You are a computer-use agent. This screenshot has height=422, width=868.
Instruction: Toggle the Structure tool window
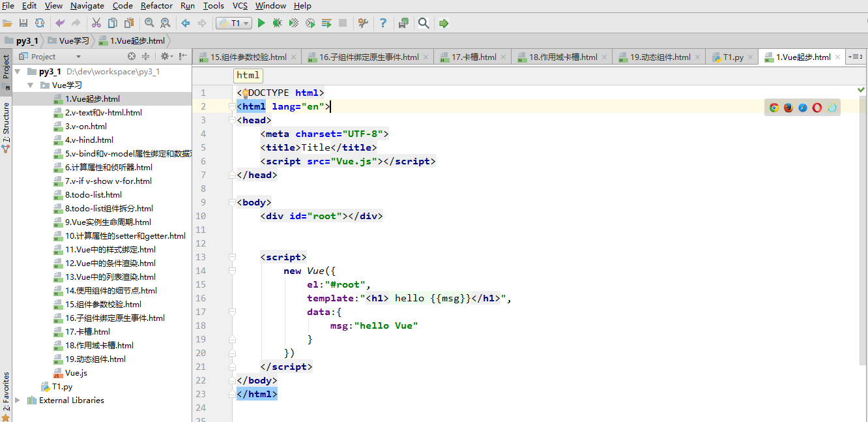(x=6, y=127)
